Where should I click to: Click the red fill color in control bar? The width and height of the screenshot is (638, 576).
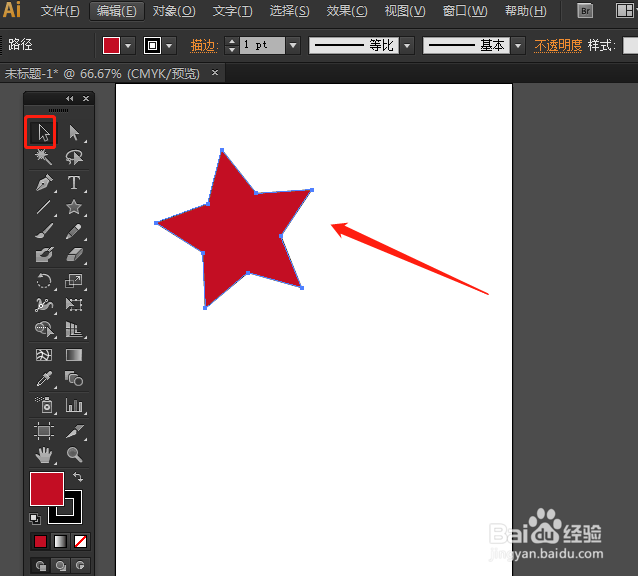pyautogui.click(x=111, y=45)
